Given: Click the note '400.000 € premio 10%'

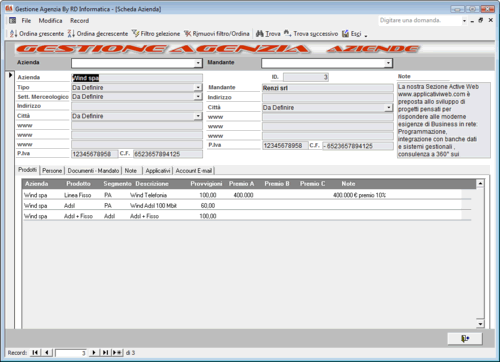Looking at the screenshot, I should click(359, 195).
